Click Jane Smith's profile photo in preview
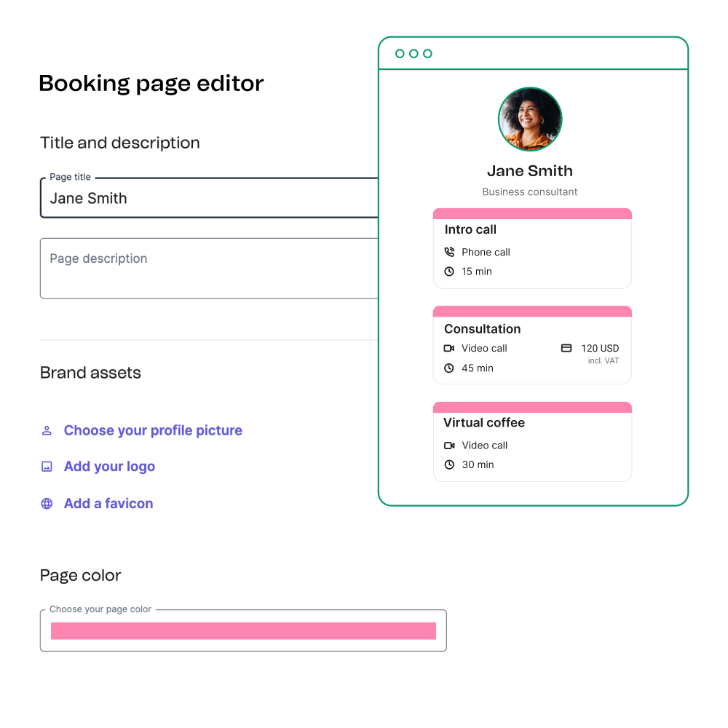Screen dimensions: 728x728 pos(530,119)
